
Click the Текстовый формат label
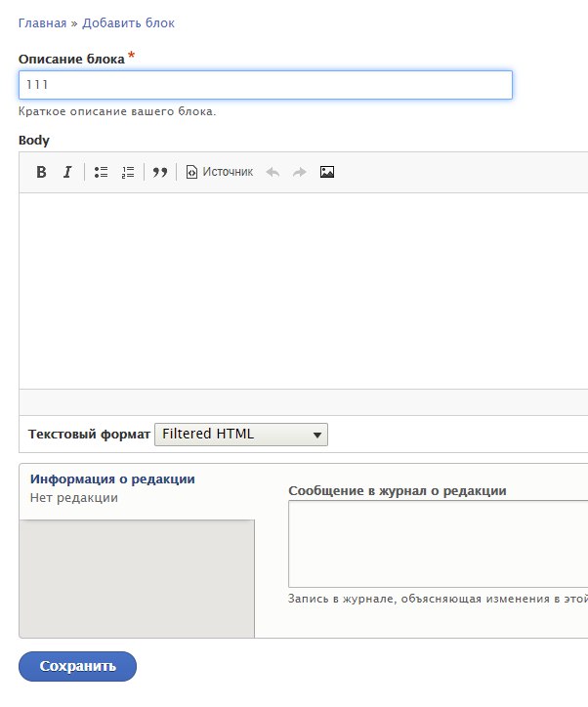(x=89, y=435)
